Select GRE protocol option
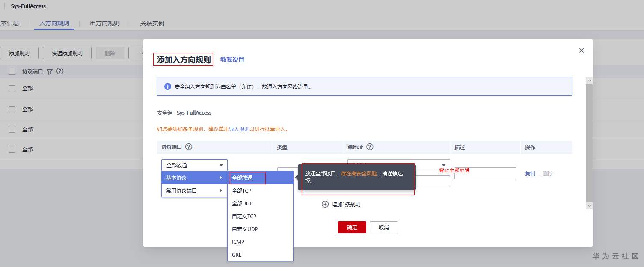The image size is (644, 267). point(260,255)
